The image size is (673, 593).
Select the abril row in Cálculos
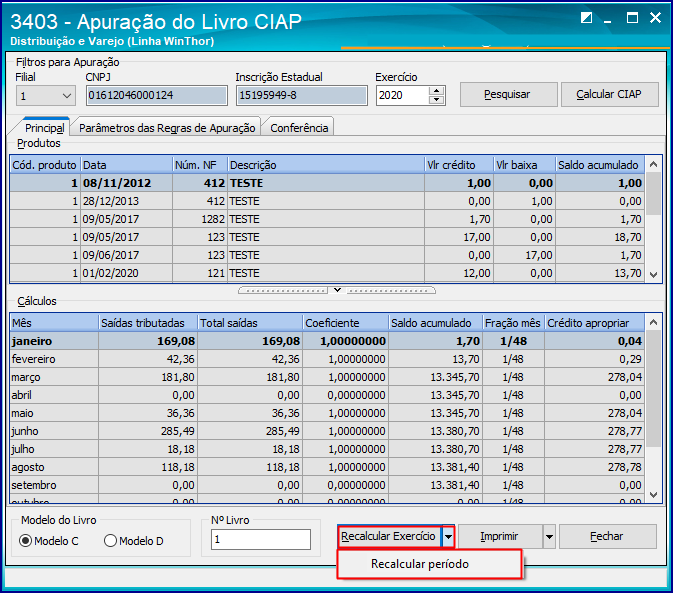(x=327, y=395)
